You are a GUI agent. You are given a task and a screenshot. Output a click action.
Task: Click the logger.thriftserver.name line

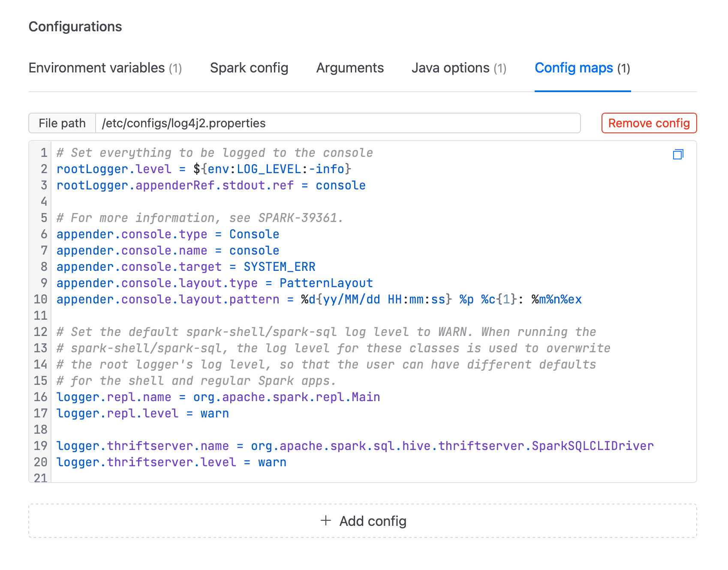click(x=355, y=446)
